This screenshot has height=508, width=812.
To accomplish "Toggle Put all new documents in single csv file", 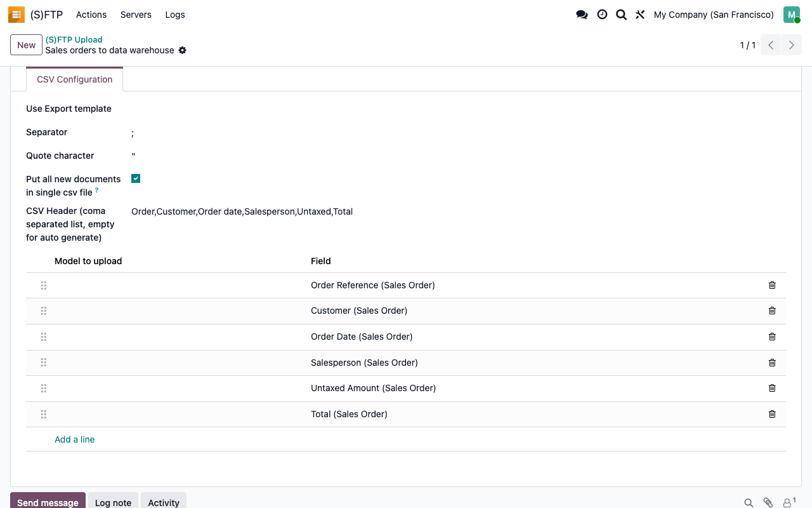I will (x=136, y=178).
